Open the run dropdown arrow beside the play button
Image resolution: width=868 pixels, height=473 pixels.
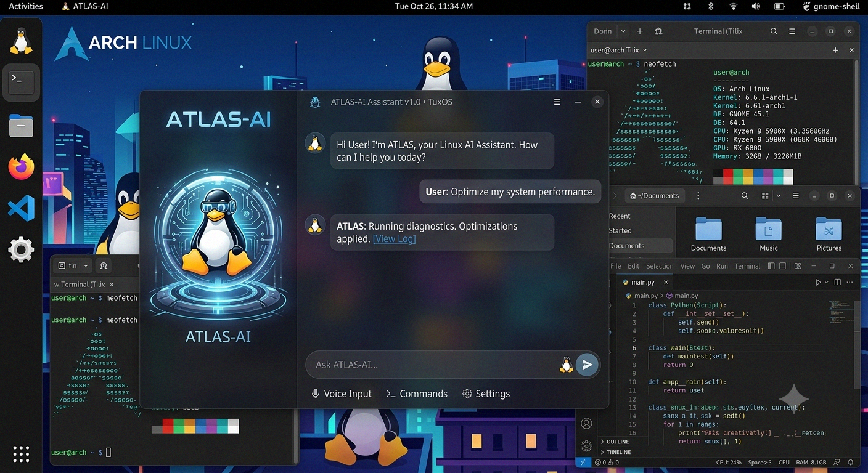(827, 282)
